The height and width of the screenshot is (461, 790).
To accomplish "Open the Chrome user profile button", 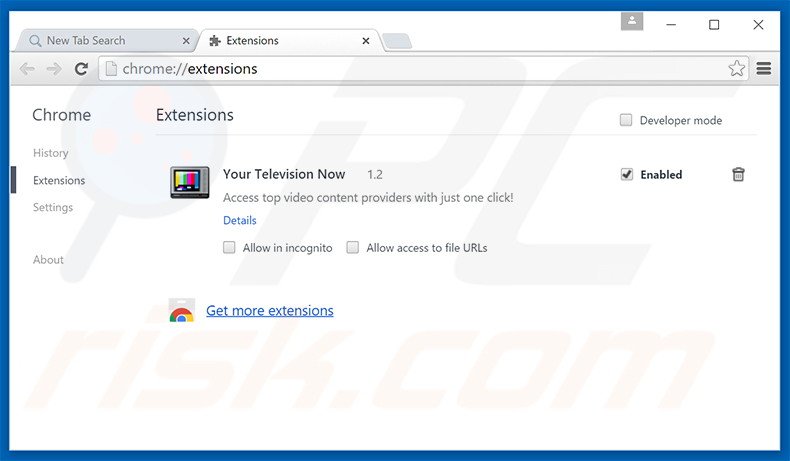I will coord(632,22).
